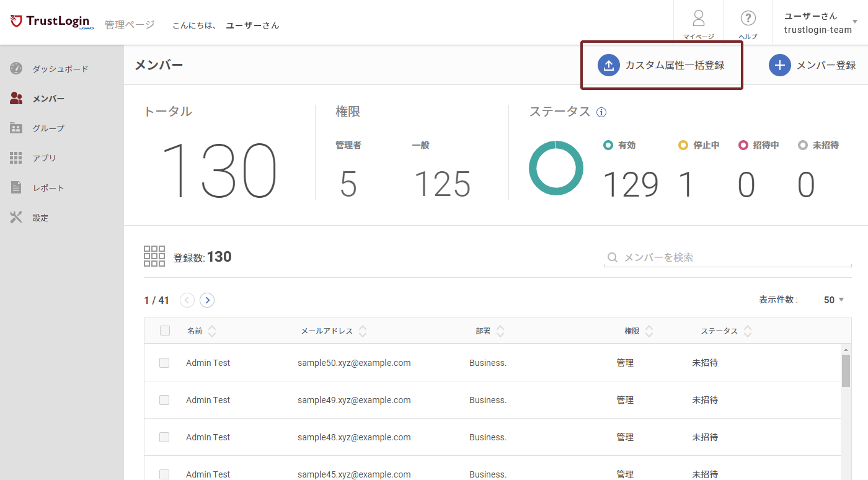Click the search magnifier icon
The image size is (868, 480).
tap(612, 257)
